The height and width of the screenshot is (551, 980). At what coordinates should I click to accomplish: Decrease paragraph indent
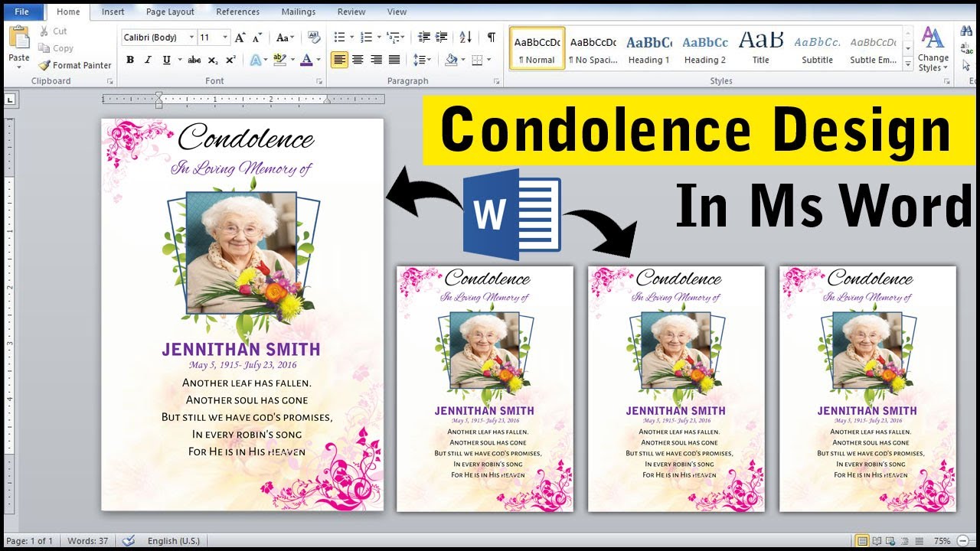[424, 37]
